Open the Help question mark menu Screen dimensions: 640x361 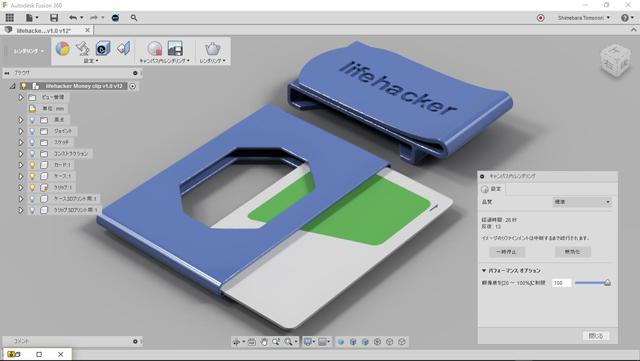click(627, 18)
